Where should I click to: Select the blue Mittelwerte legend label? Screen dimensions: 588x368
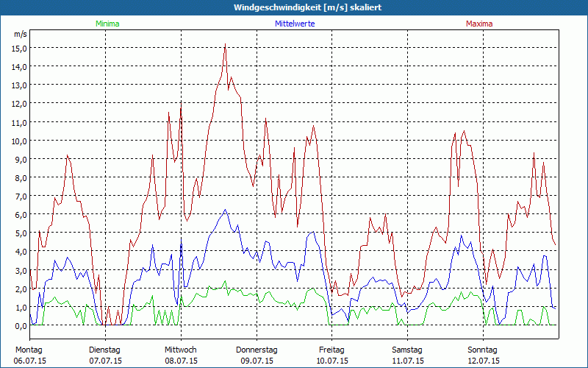[294, 24]
